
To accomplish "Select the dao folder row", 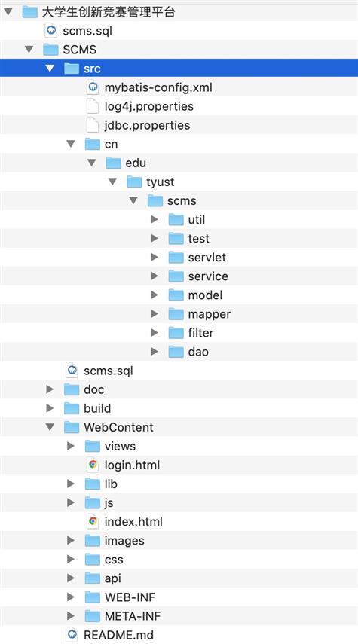I will coord(179,352).
